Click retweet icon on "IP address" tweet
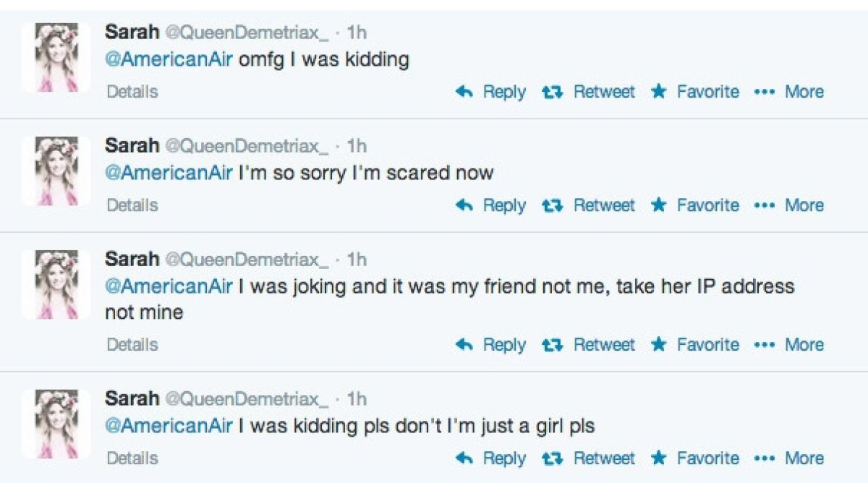This screenshot has height=483, width=868. [x=553, y=345]
